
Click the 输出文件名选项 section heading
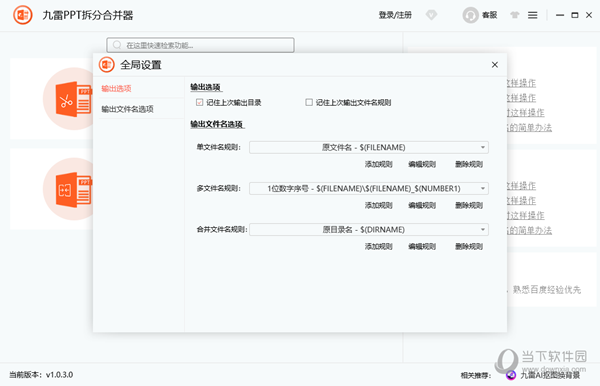tap(217, 124)
